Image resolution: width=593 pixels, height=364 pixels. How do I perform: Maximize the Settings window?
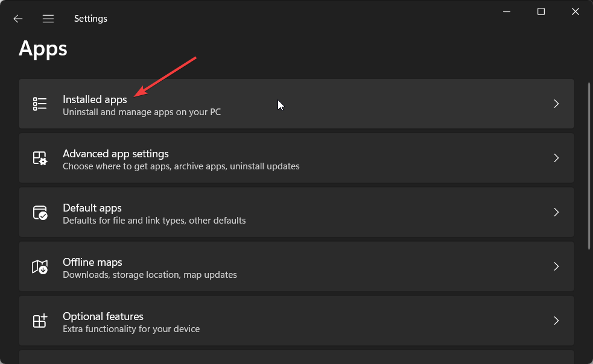(541, 11)
